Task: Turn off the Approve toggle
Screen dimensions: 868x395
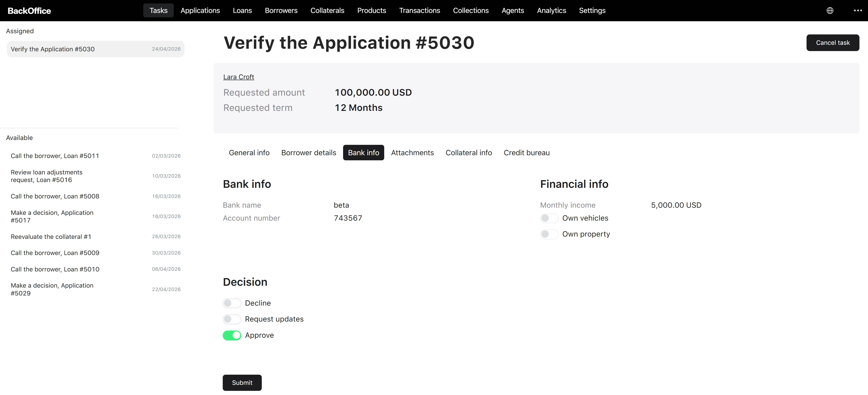Action: coord(232,335)
